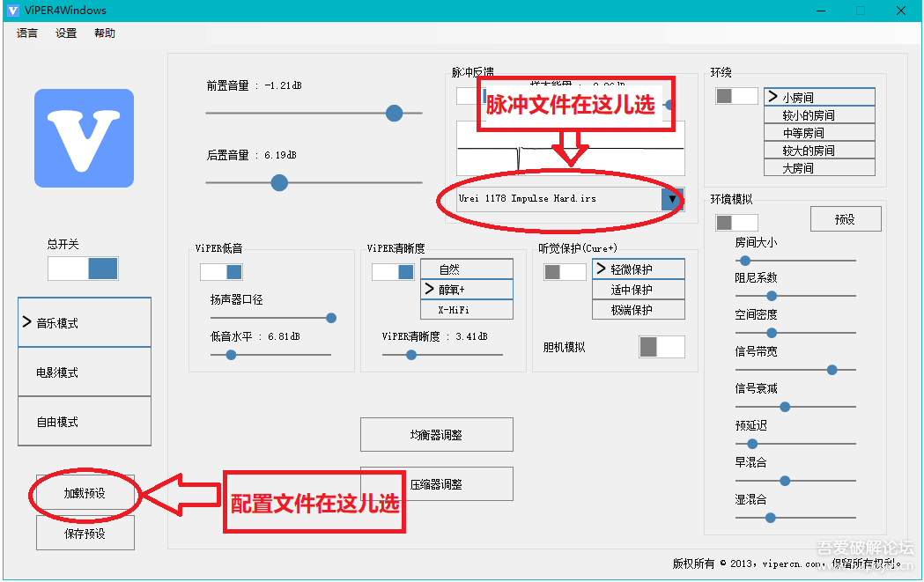
Task: Open the 设置 menu
Action: pos(66,33)
